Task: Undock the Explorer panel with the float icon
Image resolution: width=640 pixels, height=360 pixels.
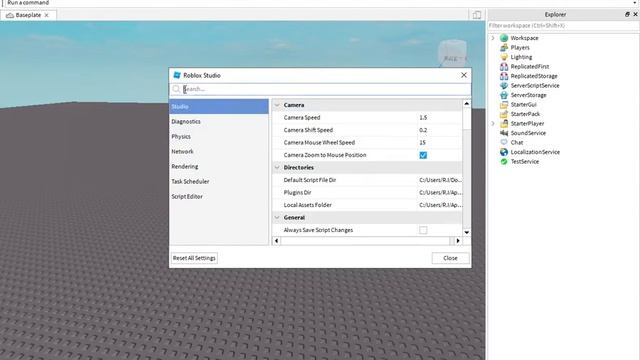Action: click(x=627, y=14)
